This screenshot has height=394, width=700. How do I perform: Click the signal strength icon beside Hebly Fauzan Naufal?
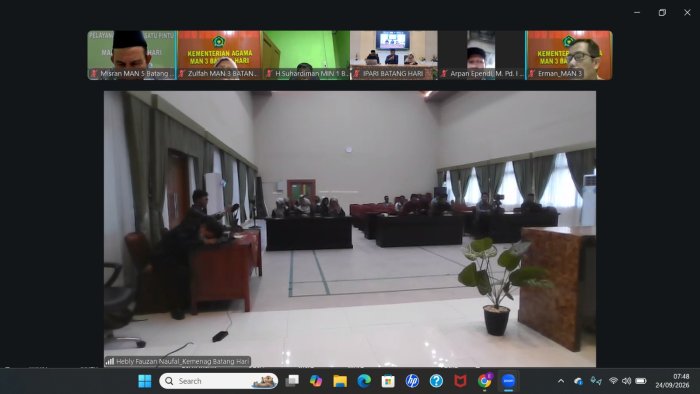(110, 361)
